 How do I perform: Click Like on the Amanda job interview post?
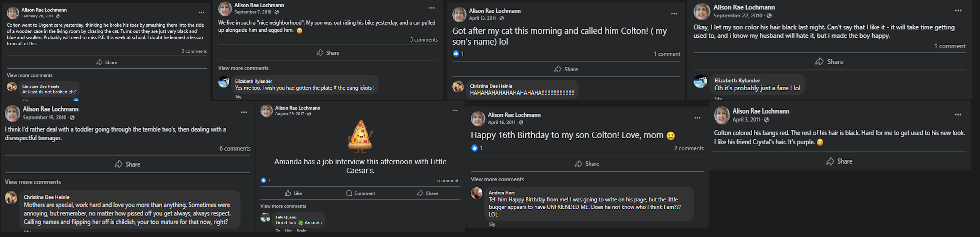(293, 193)
